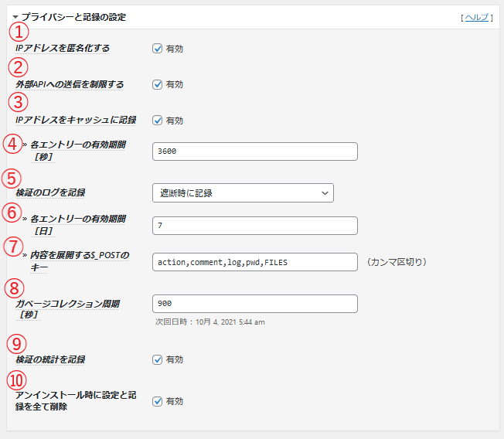Open the 遮断時に記録 dropdown
The width and height of the screenshot is (504, 439).
[x=243, y=192]
